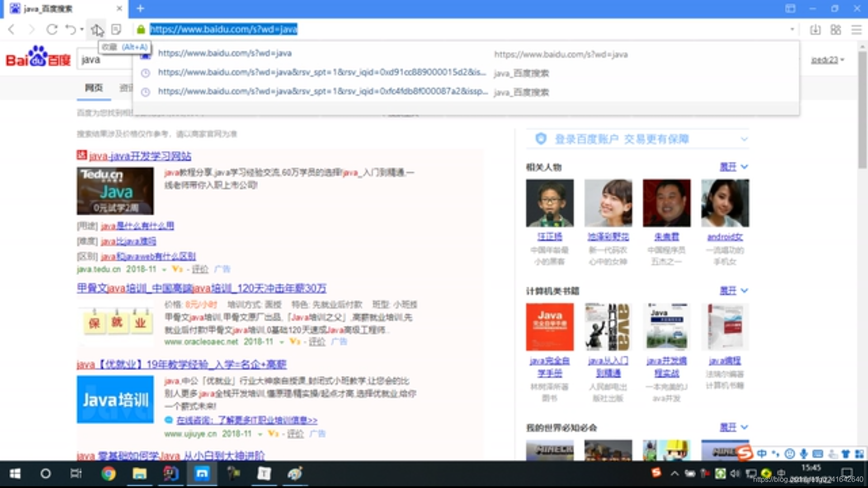The height and width of the screenshot is (488, 868).
Task: Open Cortana search circle on taskbar
Action: click(x=45, y=474)
